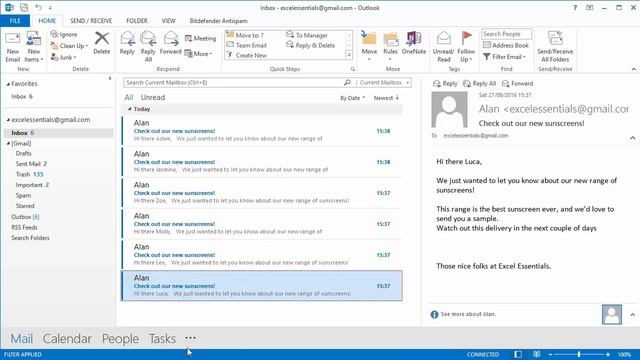The width and height of the screenshot is (640, 360).
Task: Select the Reply & Delete quick step
Action: [x=311, y=45]
